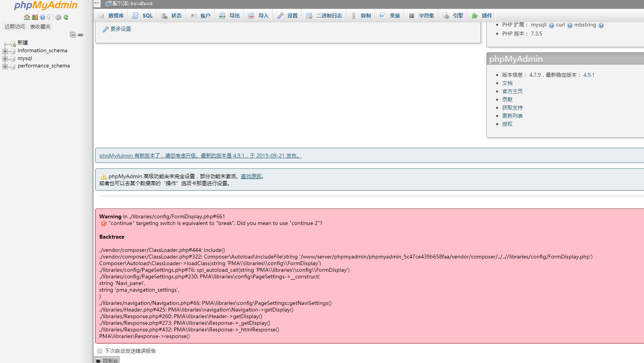
Task: Open the 引擎 tab
Action: tap(452, 16)
